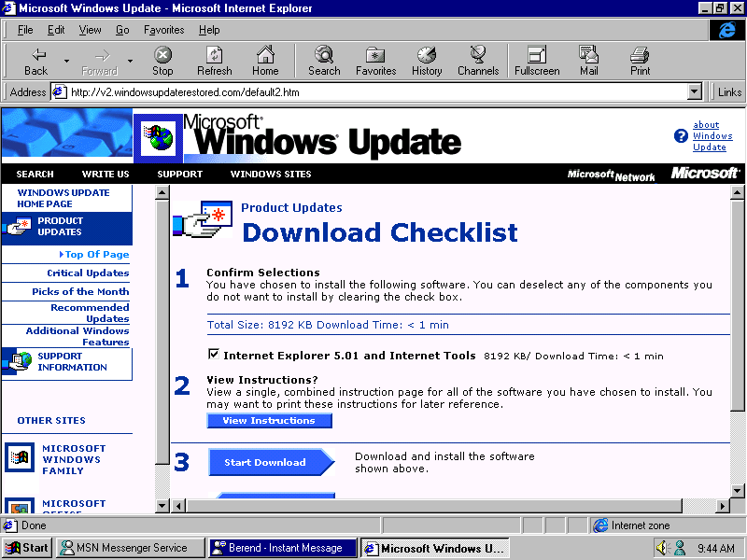Open the View menu
Viewport: 747px width, 560px height.
[90, 30]
